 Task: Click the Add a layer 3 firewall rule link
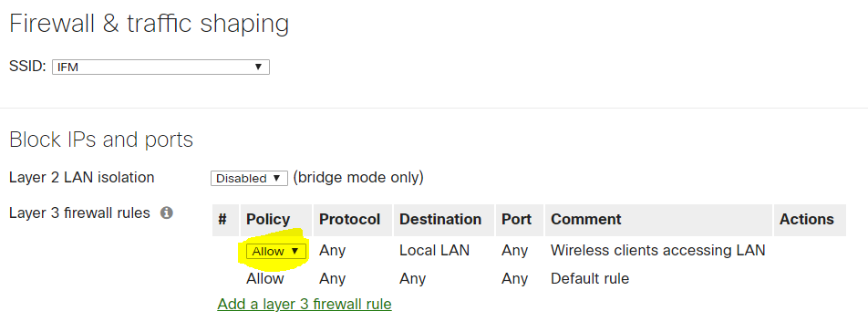305,305
